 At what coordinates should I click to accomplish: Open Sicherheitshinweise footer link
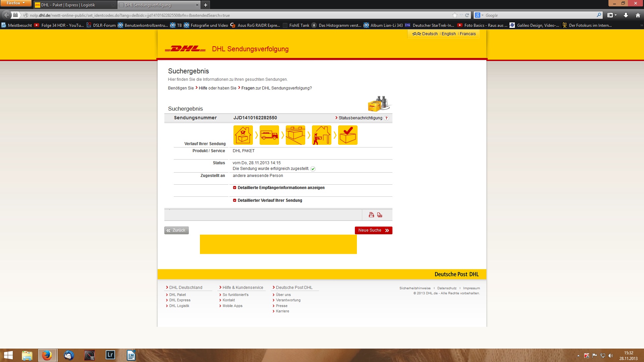(415, 288)
